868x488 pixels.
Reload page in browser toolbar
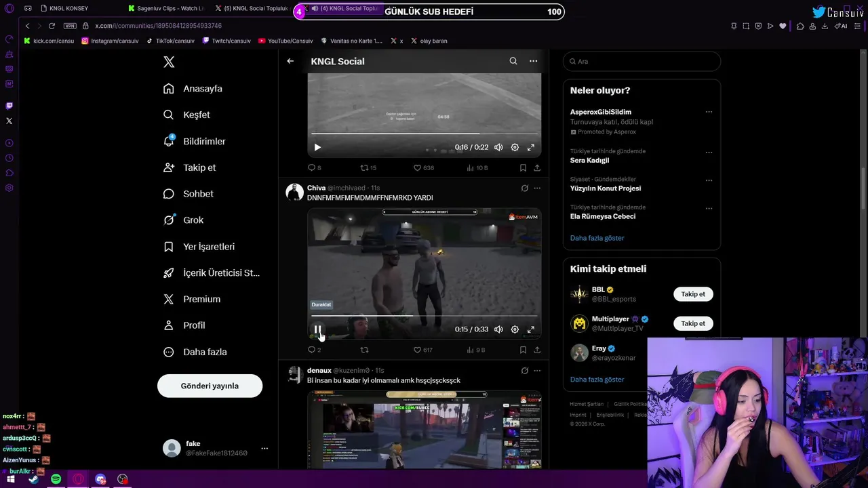point(52,26)
